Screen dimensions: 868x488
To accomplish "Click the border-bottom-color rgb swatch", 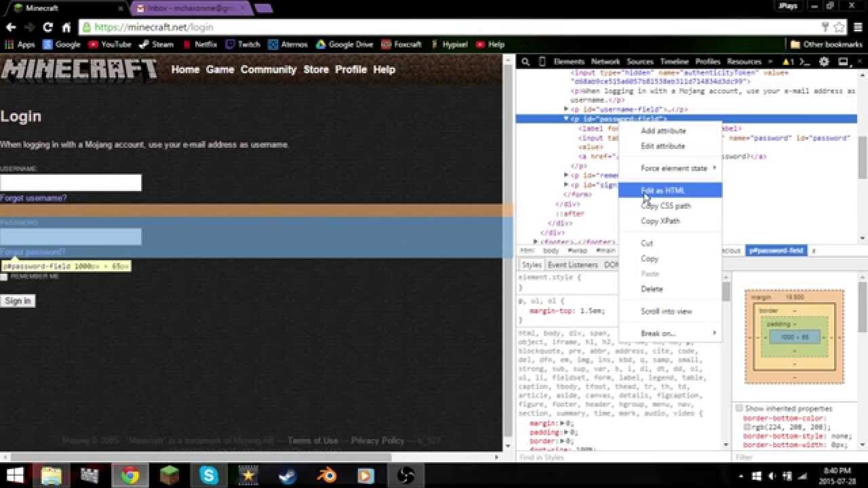I will point(747,428).
